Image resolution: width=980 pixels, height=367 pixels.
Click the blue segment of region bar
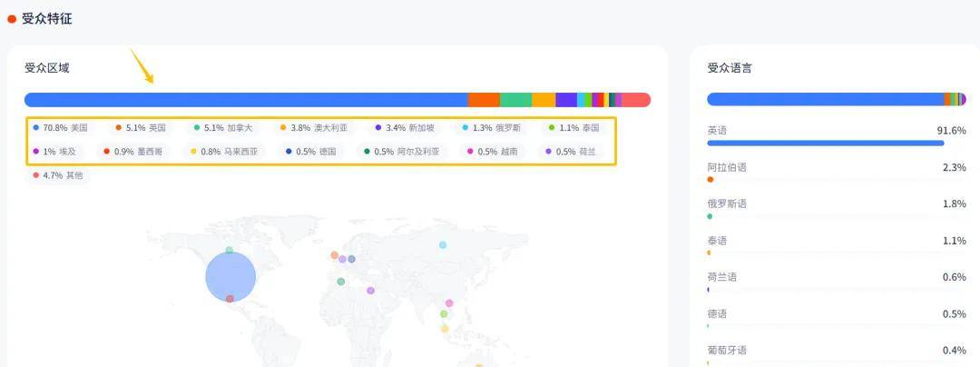coord(245,100)
